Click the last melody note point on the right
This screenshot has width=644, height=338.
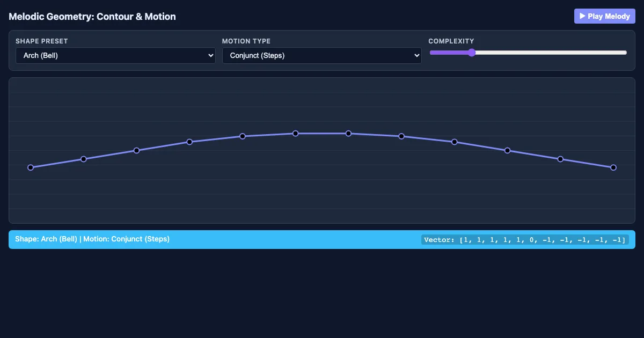(x=613, y=167)
